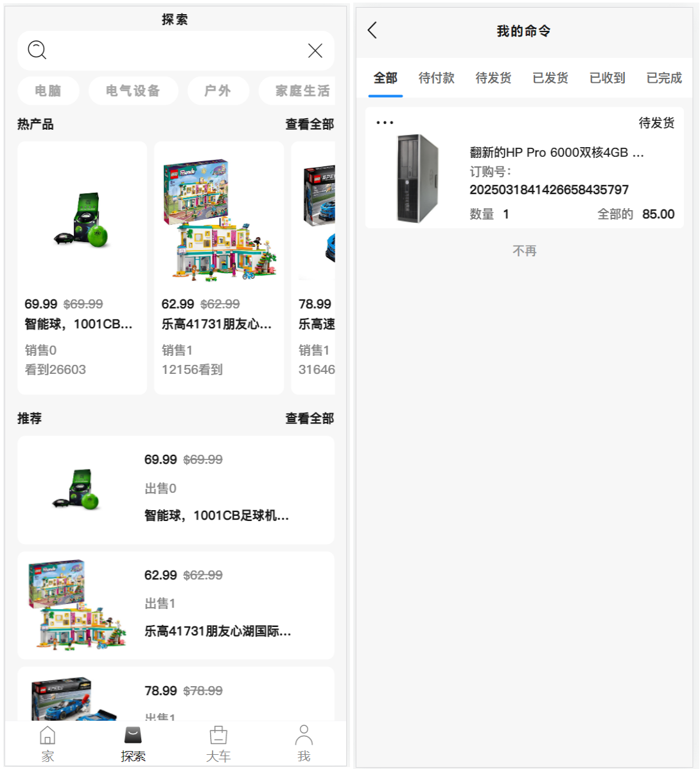This screenshot has height=769, width=700.
Task: Clear the search field with the X icon
Action: [x=315, y=50]
